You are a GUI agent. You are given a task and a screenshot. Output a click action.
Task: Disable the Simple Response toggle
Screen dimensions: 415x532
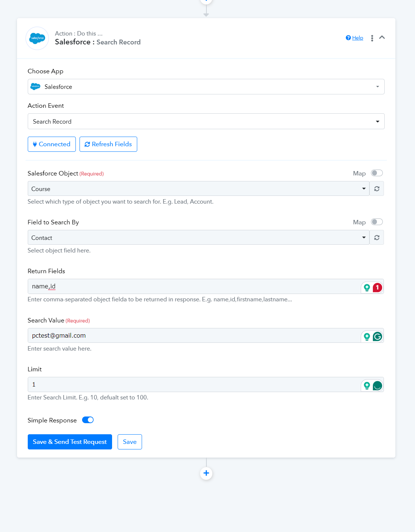point(88,420)
